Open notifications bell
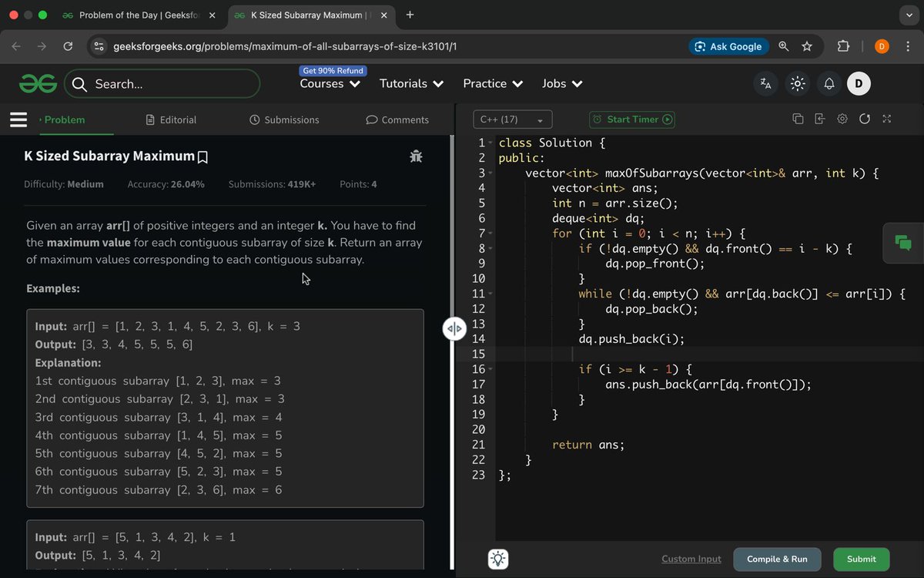The image size is (924, 578). point(829,84)
